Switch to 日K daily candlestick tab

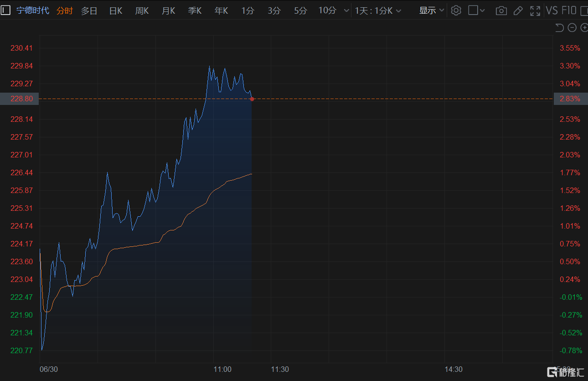(x=116, y=10)
